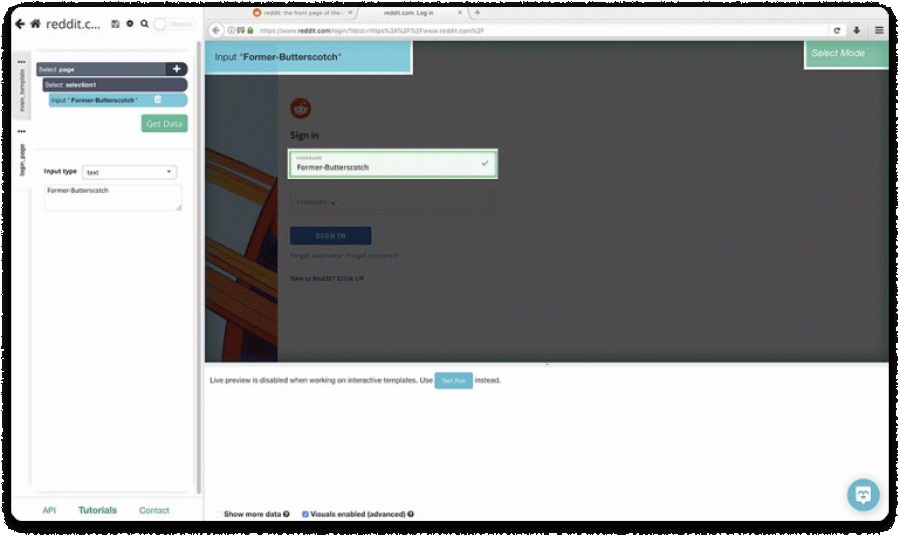The width and height of the screenshot is (900, 537).
Task: Click the Test Run button
Action: coord(453,380)
